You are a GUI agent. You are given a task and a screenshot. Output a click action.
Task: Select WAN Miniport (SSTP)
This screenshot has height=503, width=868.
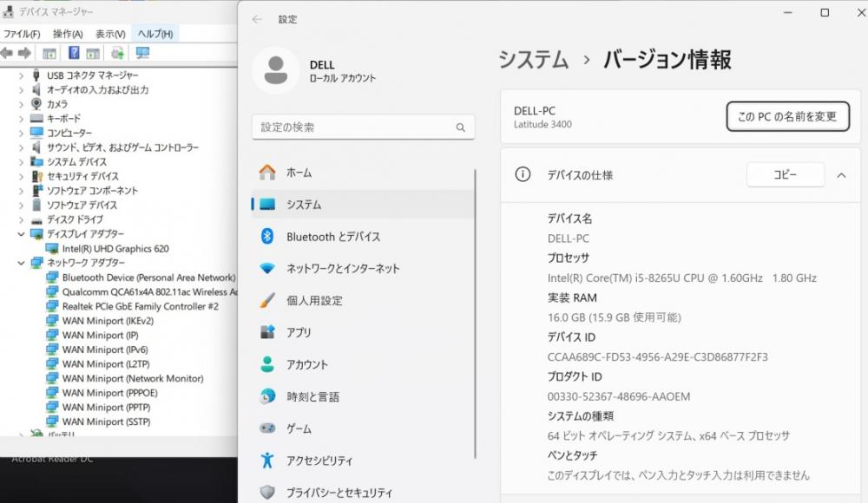click(x=106, y=421)
